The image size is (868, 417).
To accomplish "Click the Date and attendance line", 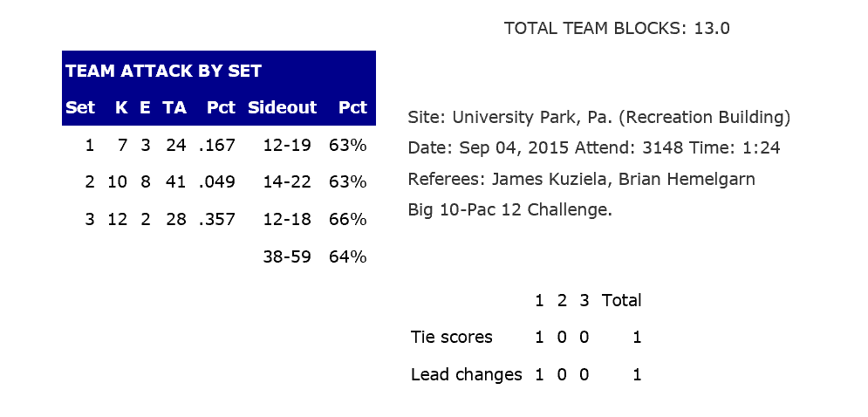I will (593, 148).
